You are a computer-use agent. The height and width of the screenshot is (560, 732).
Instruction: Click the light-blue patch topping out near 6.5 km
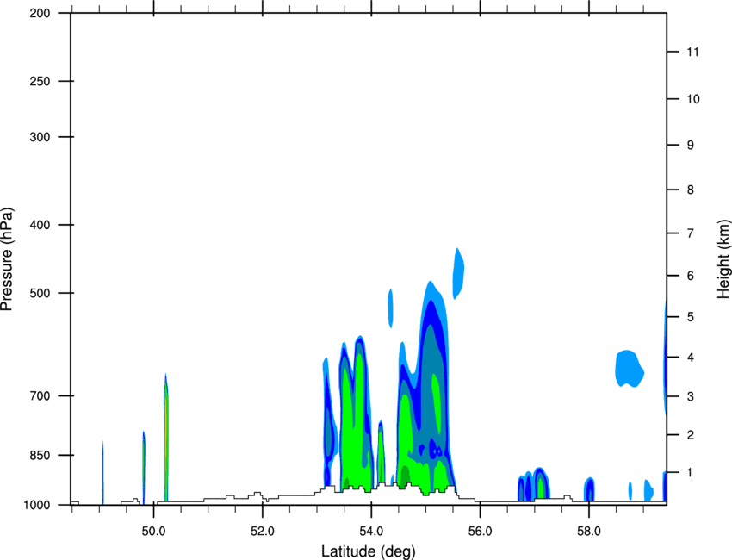click(x=458, y=274)
